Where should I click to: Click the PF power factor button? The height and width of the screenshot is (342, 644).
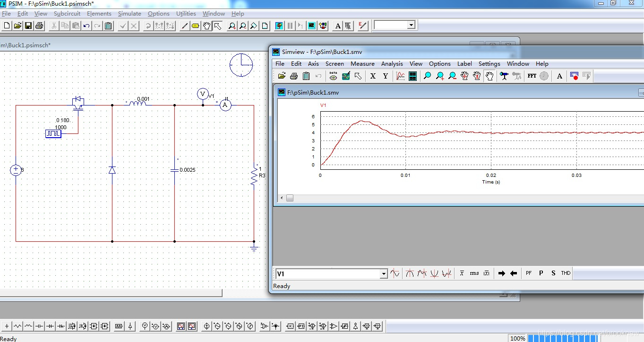pyautogui.click(x=529, y=273)
